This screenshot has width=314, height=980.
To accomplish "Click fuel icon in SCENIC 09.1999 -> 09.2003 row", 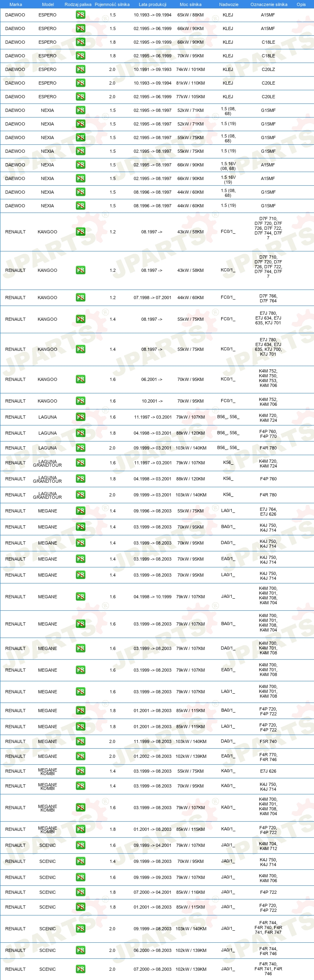I will point(80,877).
